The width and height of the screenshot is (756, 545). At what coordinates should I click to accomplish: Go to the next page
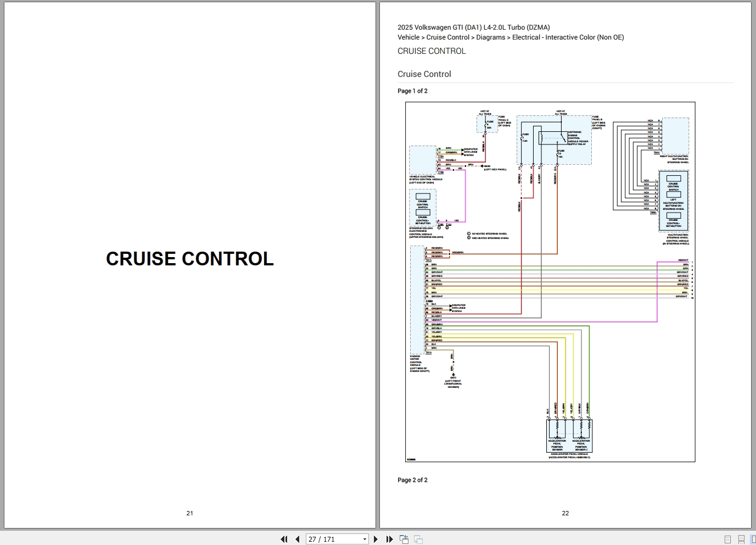point(376,539)
